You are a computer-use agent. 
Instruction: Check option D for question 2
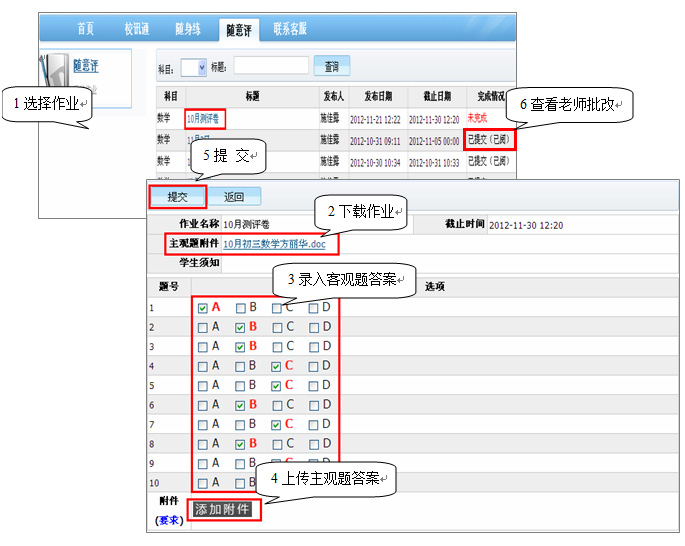click(x=314, y=327)
